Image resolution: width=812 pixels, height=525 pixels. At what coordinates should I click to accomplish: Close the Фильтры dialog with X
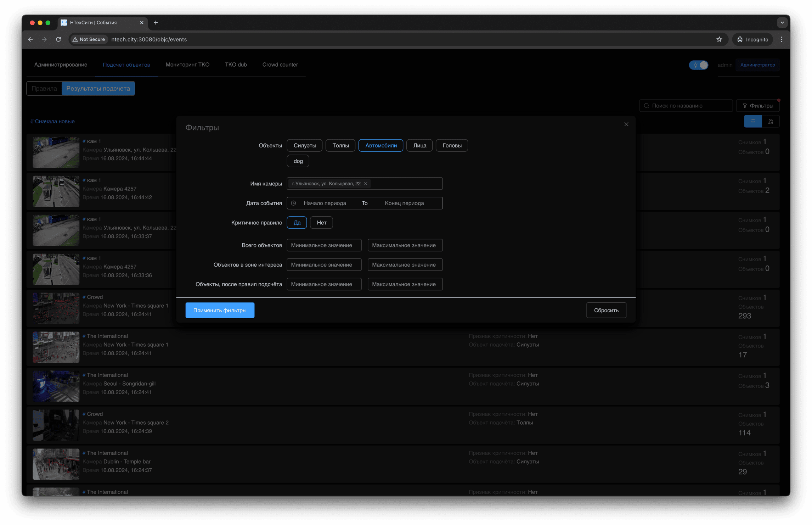[x=626, y=124]
